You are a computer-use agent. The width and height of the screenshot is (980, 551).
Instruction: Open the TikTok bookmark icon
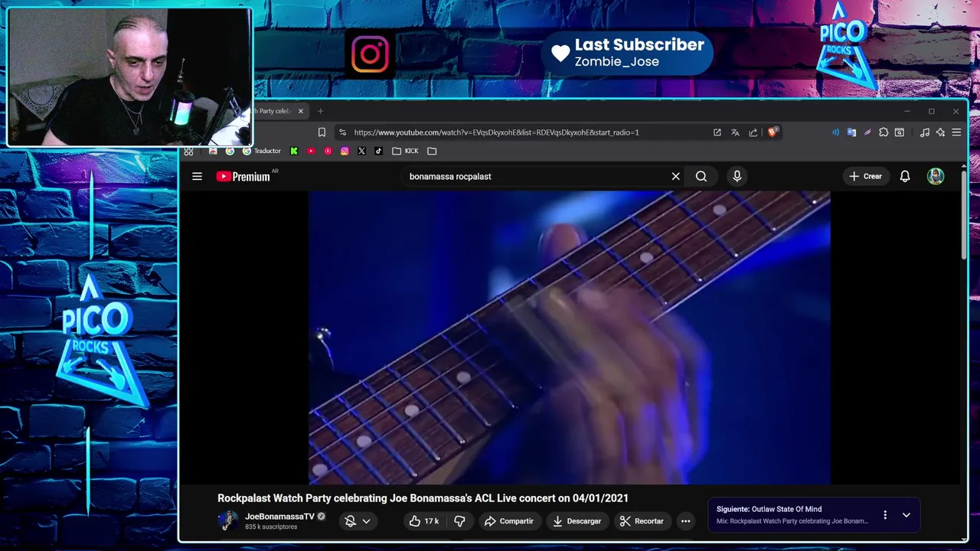click(378, 151)
